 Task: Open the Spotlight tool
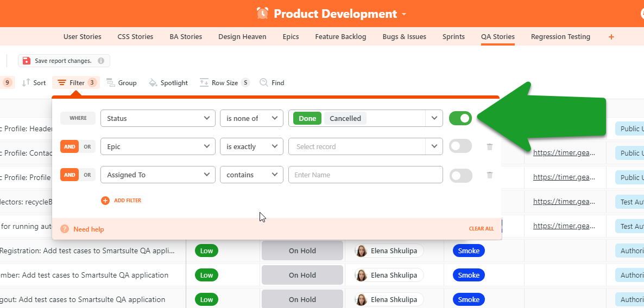tap(168, 82)
